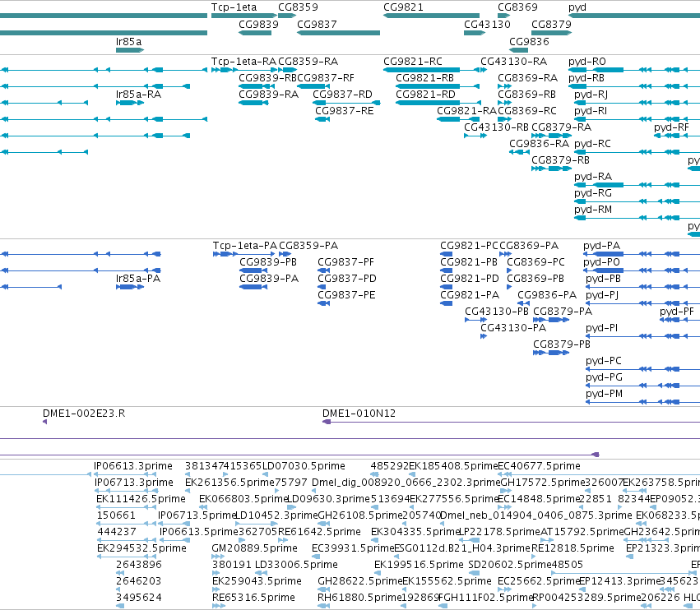Click the CG9821-RC transcript label
The image size is (700, 610).
tap(413, 62)
